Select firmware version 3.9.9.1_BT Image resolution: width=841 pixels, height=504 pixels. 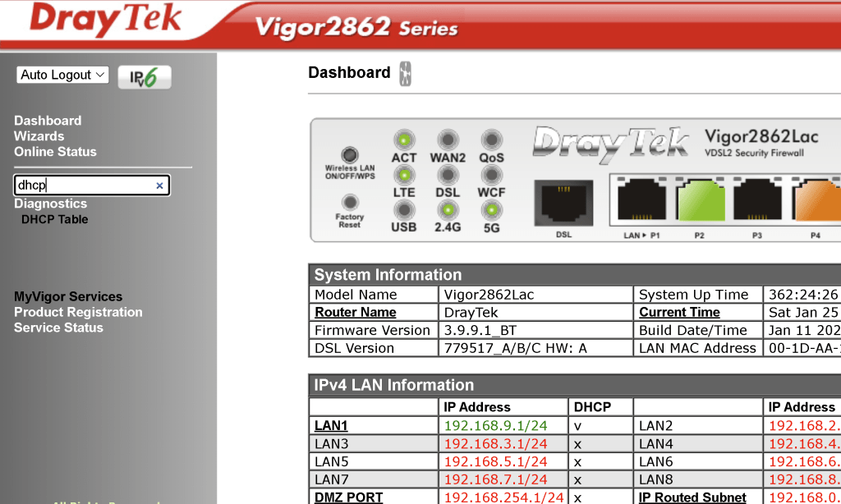point(480,330)
